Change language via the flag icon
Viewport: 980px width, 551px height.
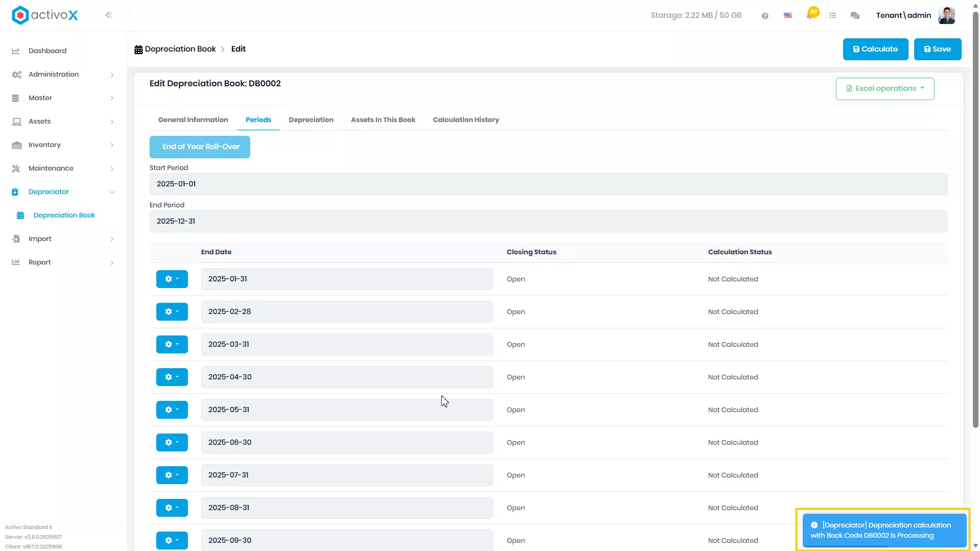788,15
